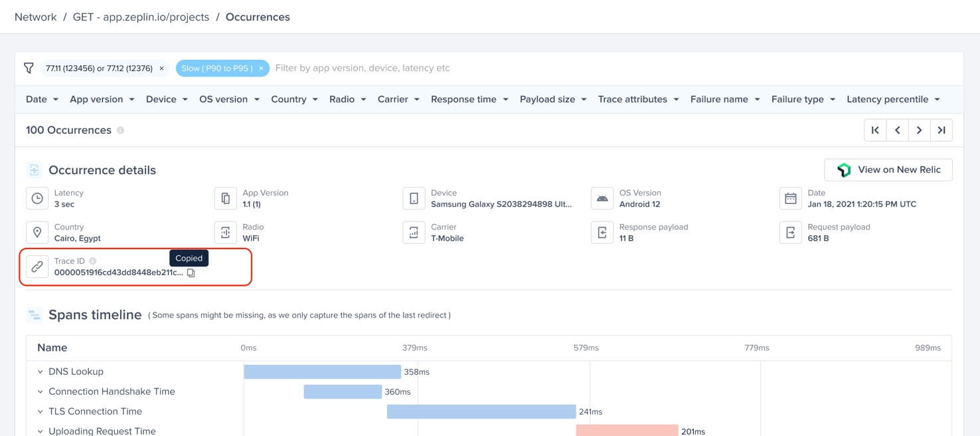Go to next occurrence
Image resolution: width=980 pixels, height=436 pixels.
920,130
